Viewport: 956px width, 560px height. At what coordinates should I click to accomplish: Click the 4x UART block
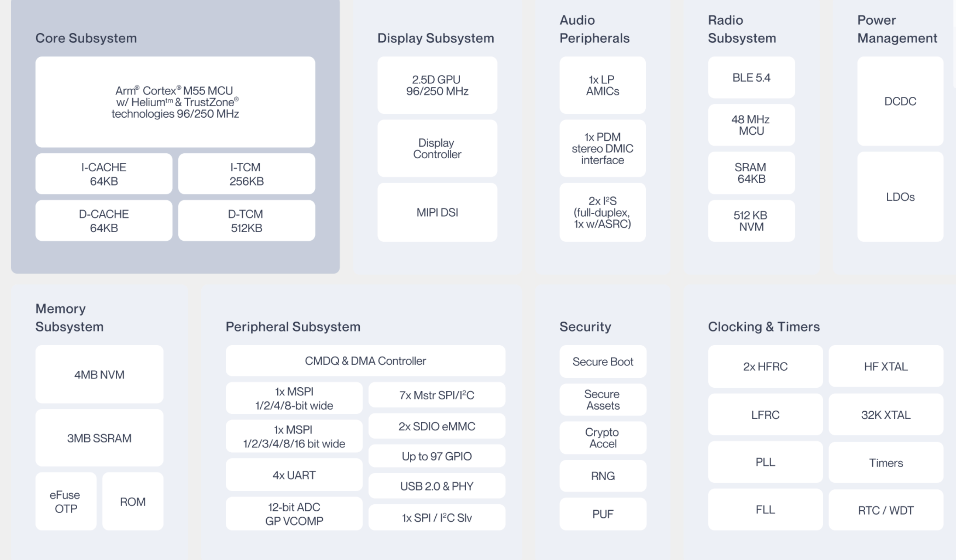point(294,475)
